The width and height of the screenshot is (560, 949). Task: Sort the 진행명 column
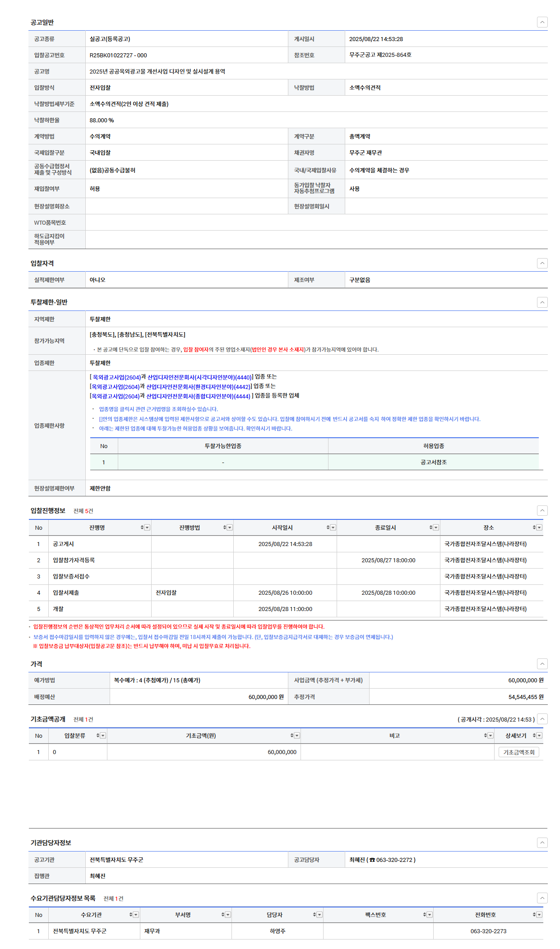142,528
